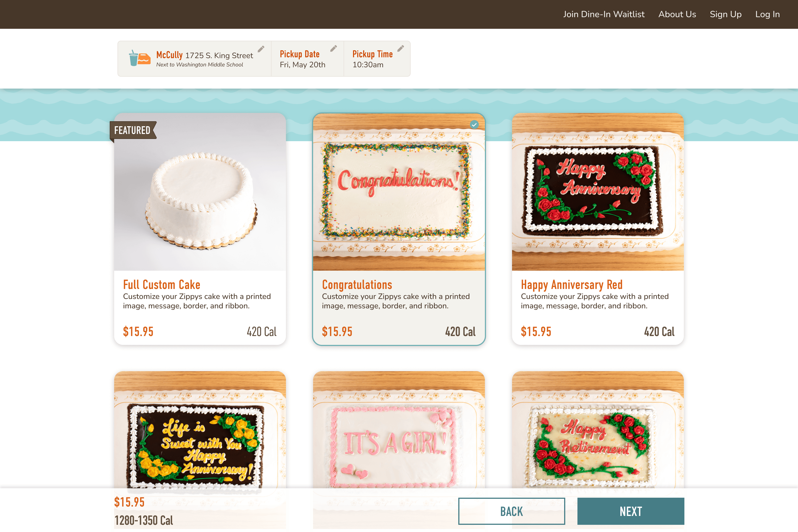Change the 10:30am pickup time
Viewport: 798px width, 532px height.
coord(368,65)
